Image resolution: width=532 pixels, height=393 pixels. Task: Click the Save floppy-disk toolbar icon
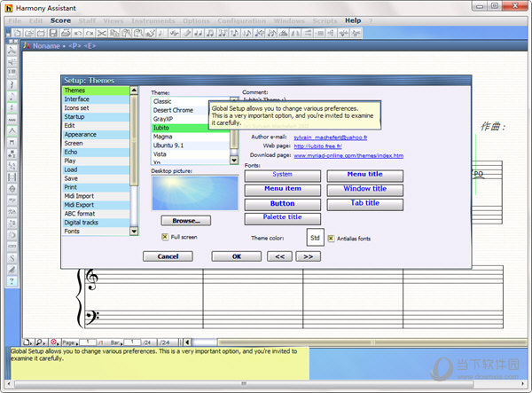[x=53, y=33]
